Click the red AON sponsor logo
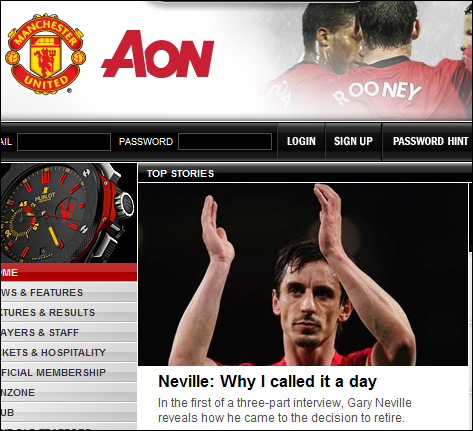Image resolution: width=473 pixels, height=431 pixels. click(157, 54)
